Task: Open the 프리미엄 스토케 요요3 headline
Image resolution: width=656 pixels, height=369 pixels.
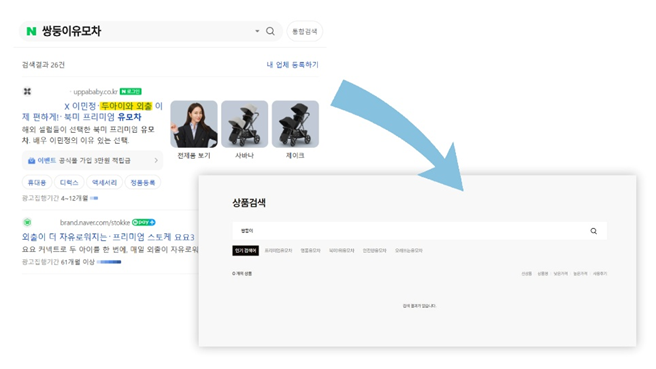Action: [108, 237]
